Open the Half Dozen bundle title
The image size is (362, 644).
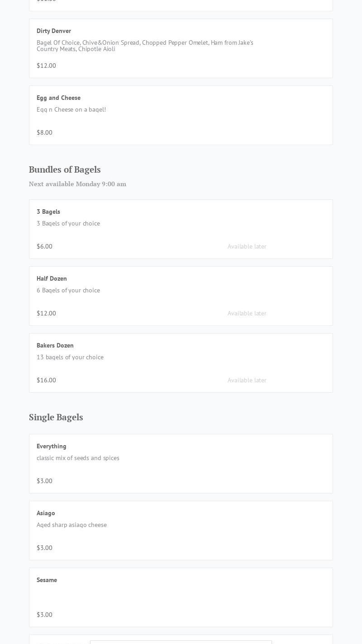pos(52,278)
